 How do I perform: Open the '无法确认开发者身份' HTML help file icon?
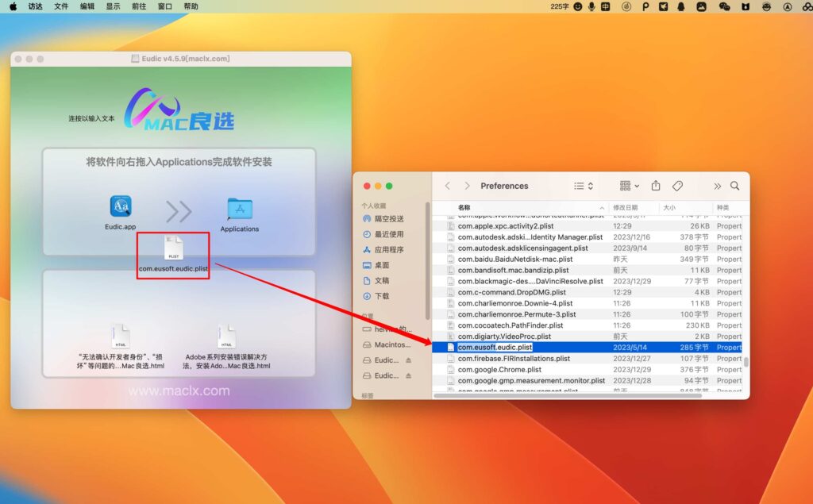click(x=121, y=336)
